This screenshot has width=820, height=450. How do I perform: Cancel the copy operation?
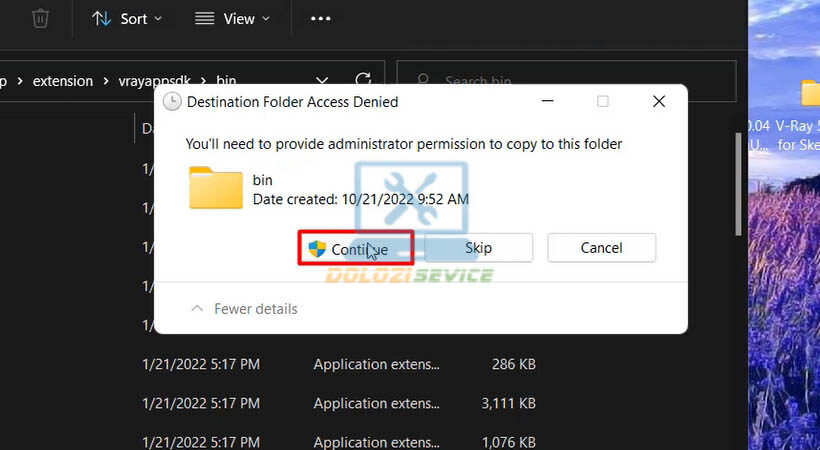(601, 248)
